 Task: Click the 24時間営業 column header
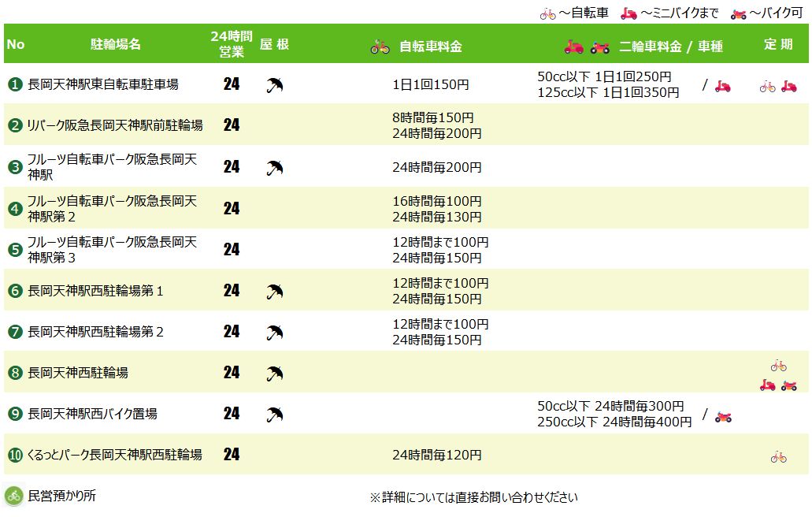pyautogui.click(x=232, y=44)
